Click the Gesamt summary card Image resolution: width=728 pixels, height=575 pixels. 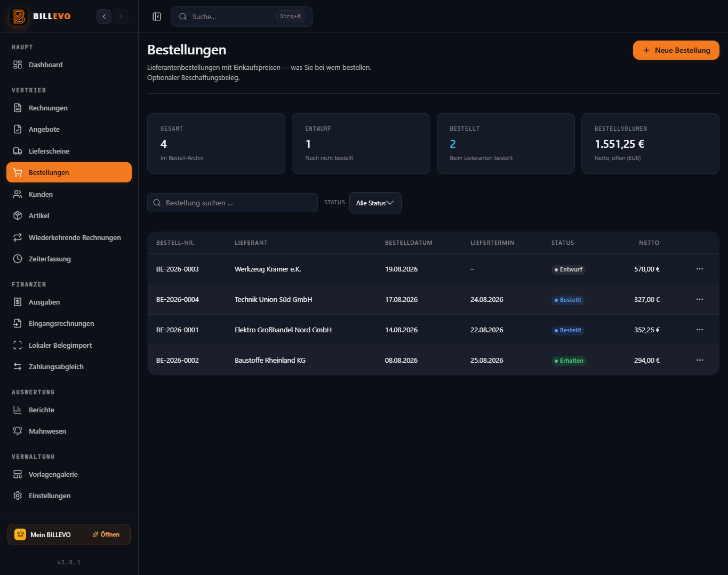[x=216, y=143]
